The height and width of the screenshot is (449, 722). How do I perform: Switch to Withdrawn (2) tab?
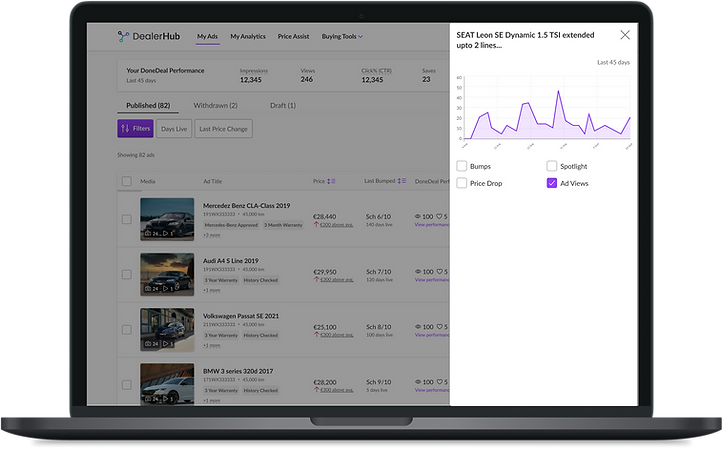(215, 105)
